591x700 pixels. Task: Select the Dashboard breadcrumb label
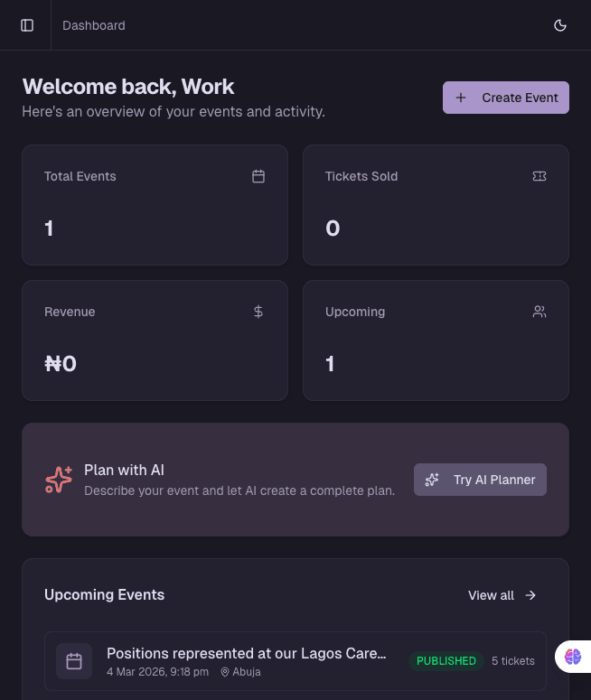pyautogui.click(x=94, y=25)
